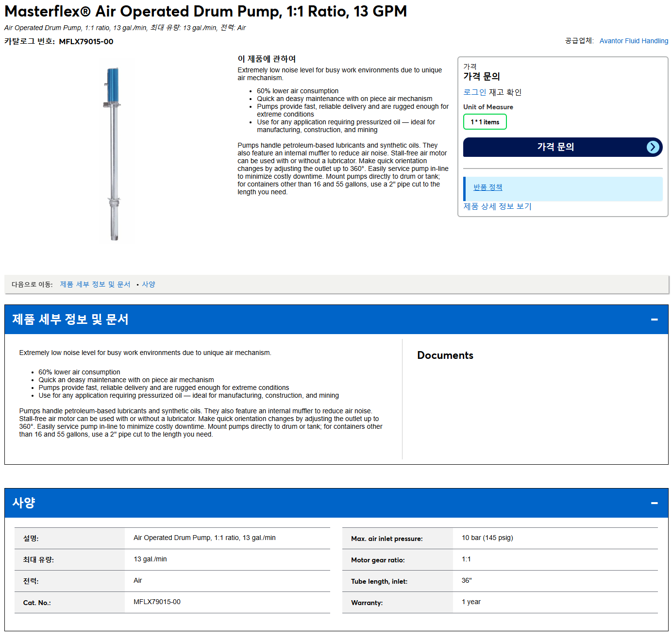
Task: Click the 로그인 link to check stock
Action: pos(474,92)
